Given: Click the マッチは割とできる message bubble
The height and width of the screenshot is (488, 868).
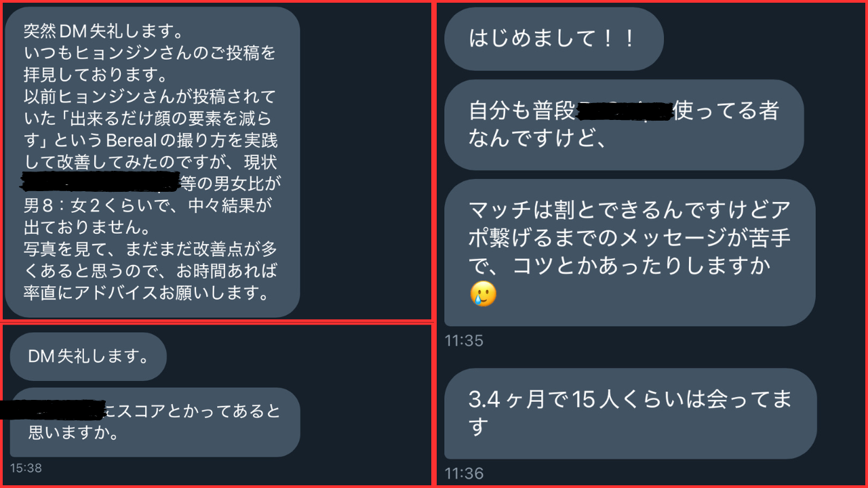Looking at the screenshot, I should coord(629,252).
